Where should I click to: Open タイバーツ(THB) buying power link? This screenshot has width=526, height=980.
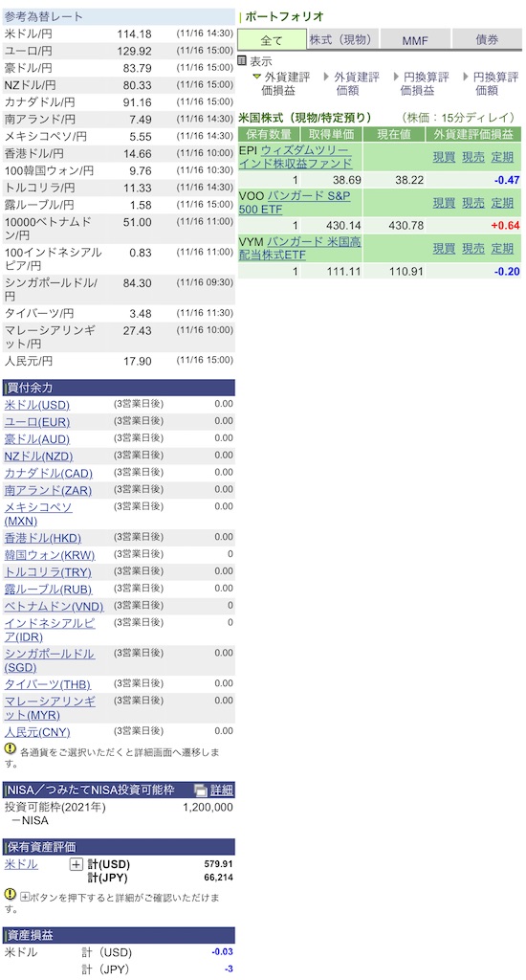pyautogui.click(x=47, y=684)
